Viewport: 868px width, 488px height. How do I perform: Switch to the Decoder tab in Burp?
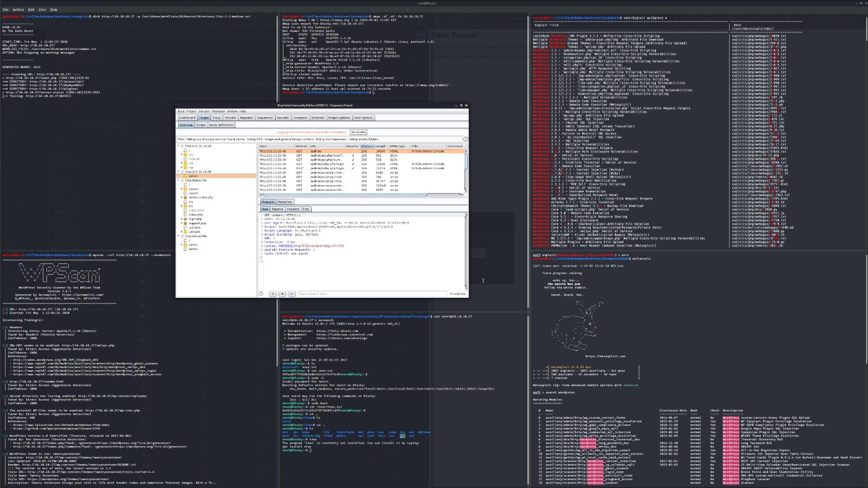pyautogui.click(x=283, y=118)
